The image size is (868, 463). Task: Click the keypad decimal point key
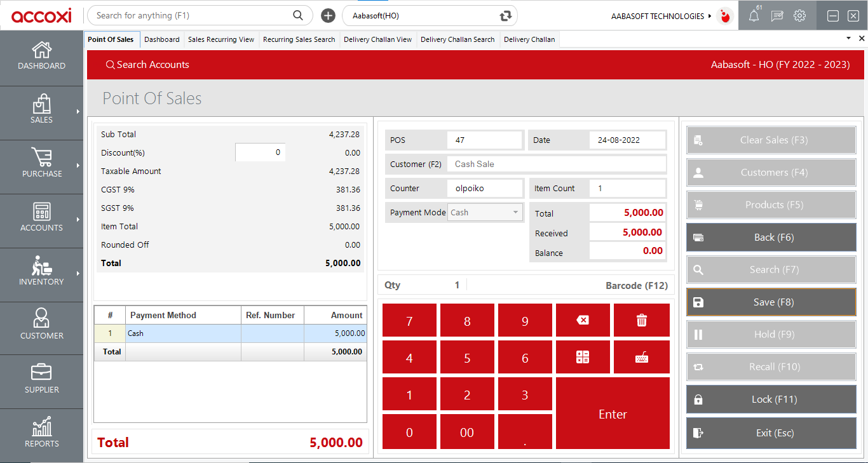pos(525,432)
